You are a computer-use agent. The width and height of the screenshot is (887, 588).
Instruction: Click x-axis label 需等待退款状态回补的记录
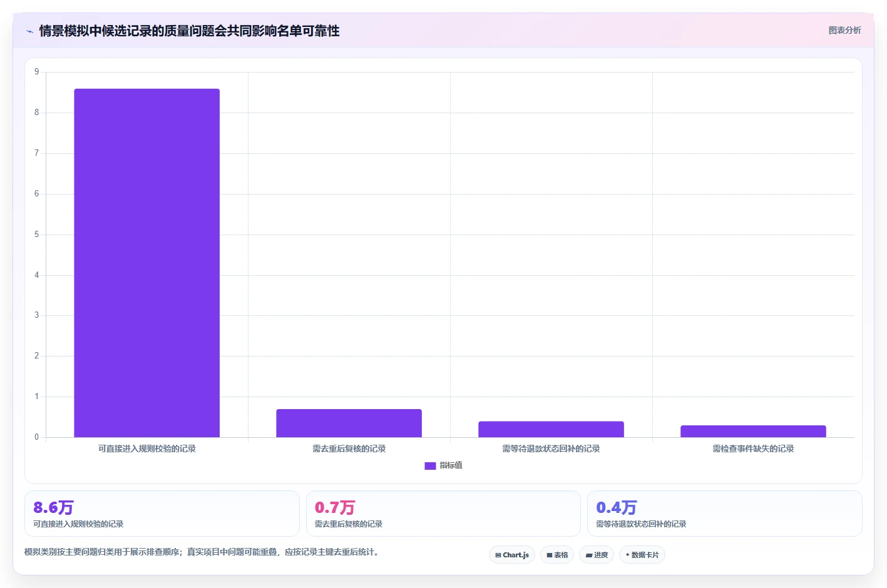click(x=551, y=449)
